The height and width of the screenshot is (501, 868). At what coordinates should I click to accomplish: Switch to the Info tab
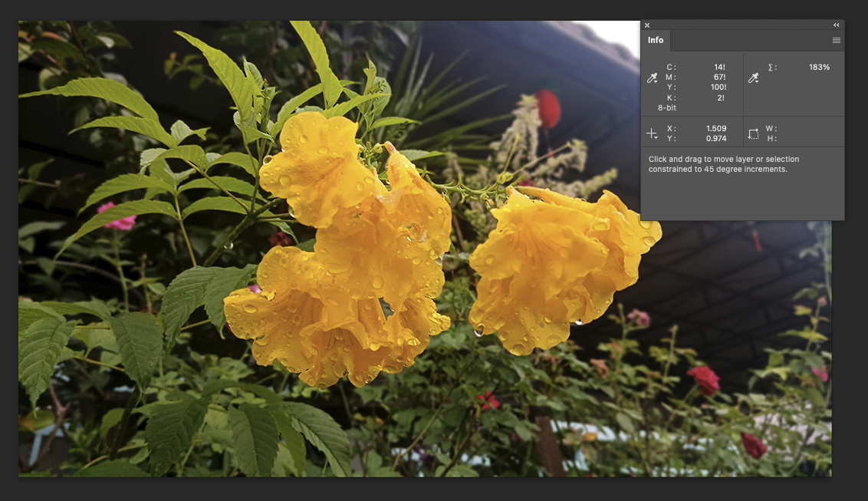656,41
